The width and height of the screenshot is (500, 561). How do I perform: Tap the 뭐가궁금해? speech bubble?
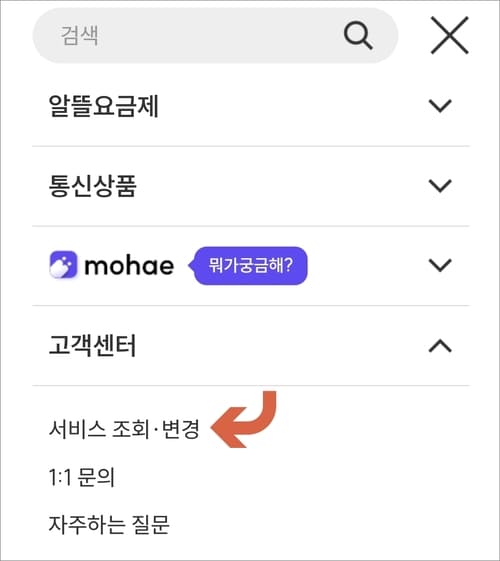pos(248,265)
